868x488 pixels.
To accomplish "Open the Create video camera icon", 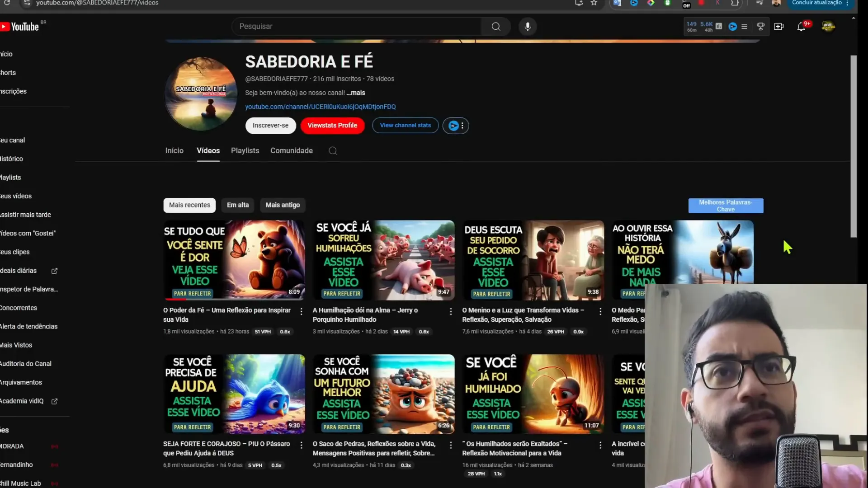I will pyautogui.click(x=779, y=27).
